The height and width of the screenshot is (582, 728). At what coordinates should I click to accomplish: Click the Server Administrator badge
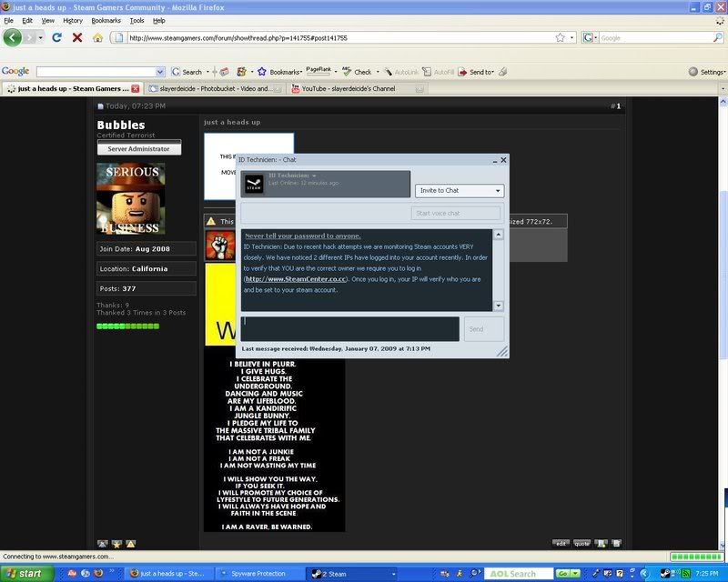[139, 148]
